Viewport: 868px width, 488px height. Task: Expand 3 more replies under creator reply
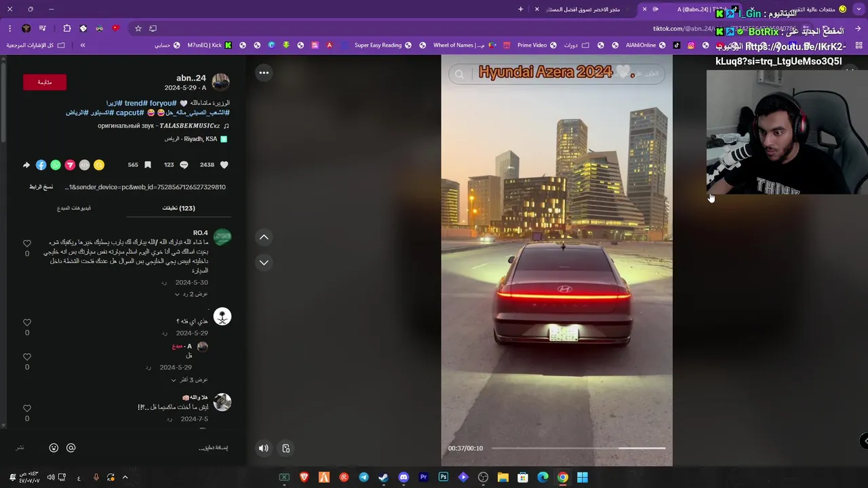[x=190, y=380]
